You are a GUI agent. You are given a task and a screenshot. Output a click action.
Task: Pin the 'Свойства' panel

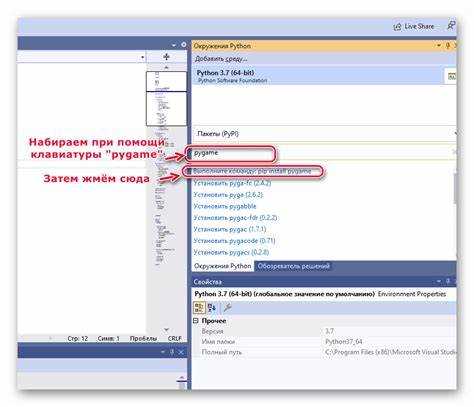tap(448, 282)
